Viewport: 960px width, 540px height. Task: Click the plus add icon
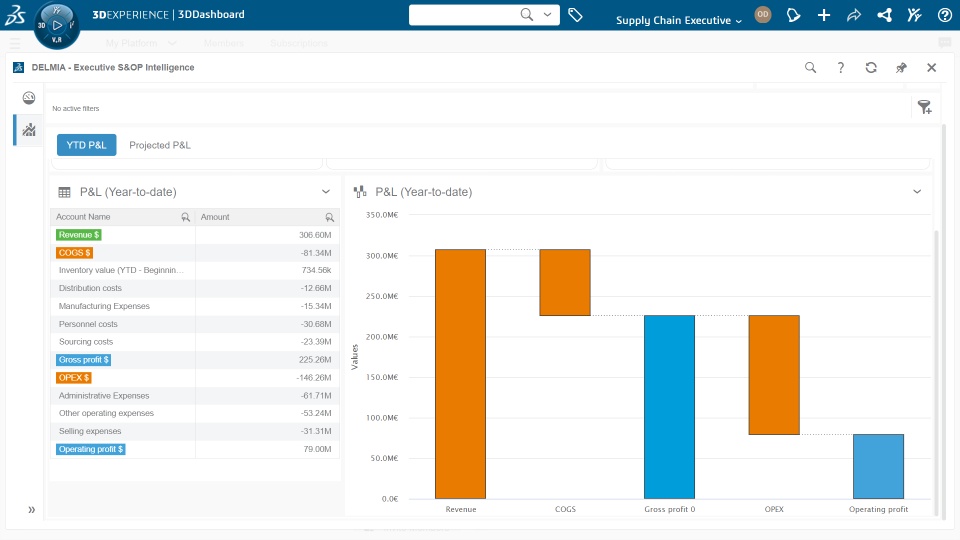(824, 15)
